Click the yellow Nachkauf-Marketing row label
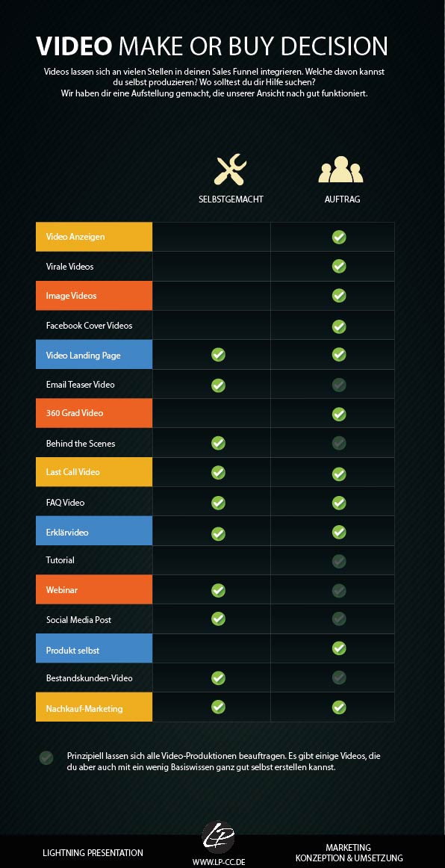Viewport: 445px width, 868px height. [94, 707]
